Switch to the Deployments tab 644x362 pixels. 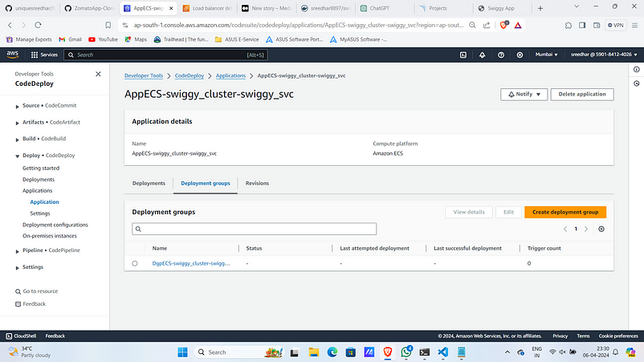point(149,183)
